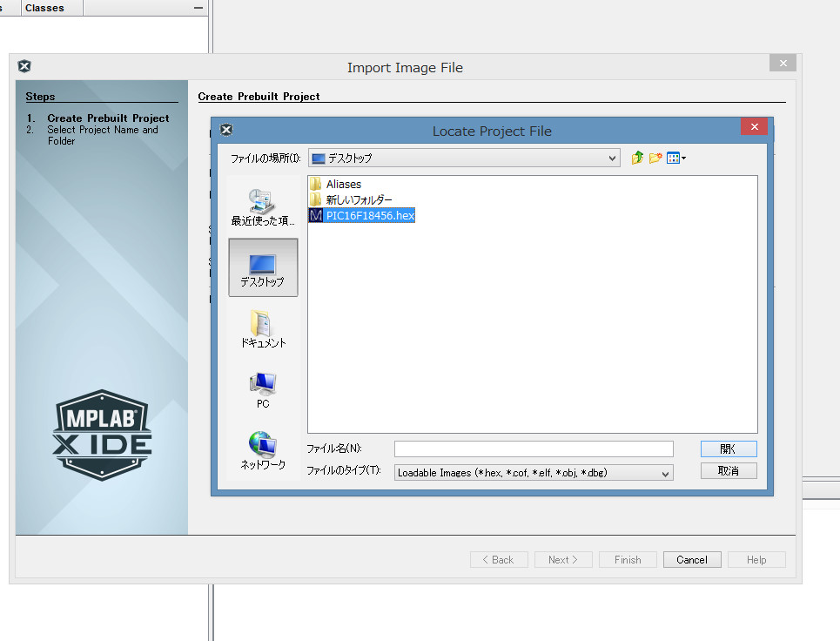Click the 取消 cancel button in file dialog
The height and width of the screenshot is (641, 840).
pyautogui.click(x=729, y=470)
